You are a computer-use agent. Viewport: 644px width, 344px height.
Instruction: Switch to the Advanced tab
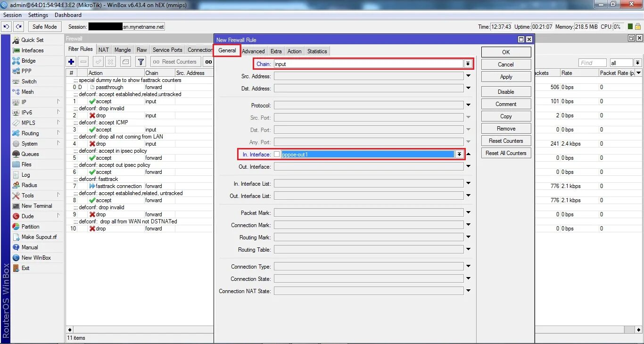pos(253,51)
